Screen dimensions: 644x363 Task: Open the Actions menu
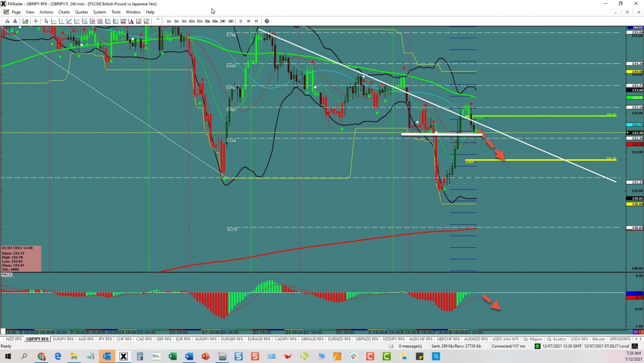(46, 12)
